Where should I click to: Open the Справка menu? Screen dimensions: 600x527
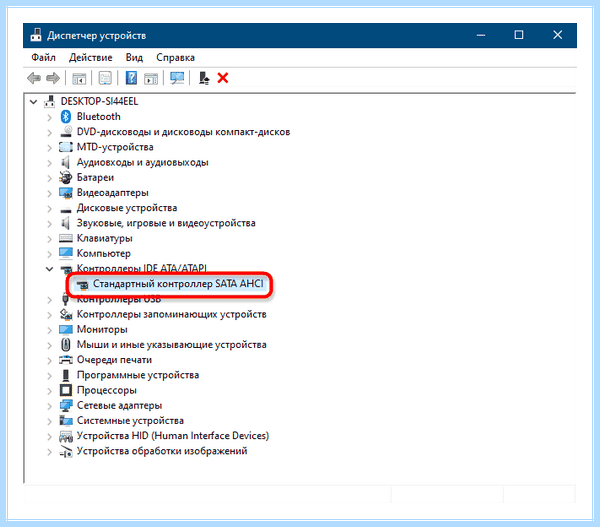175,57
